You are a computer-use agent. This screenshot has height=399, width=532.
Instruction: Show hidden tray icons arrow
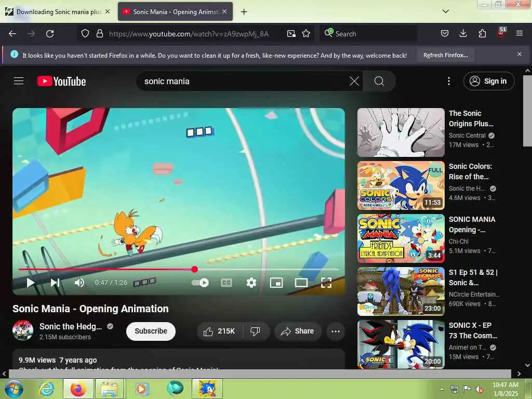tap(442, 389)
